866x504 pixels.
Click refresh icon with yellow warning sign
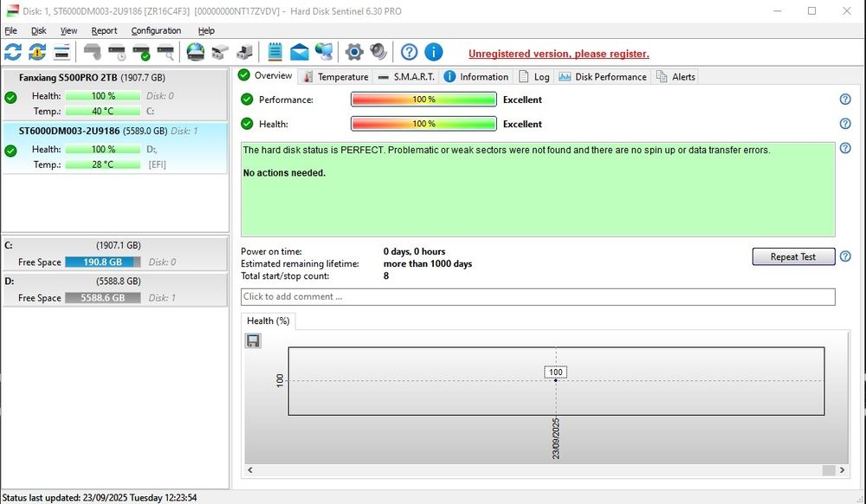(x=37, y=53)
